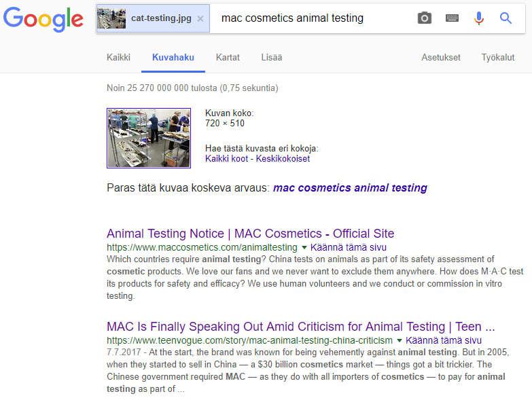Remove the cat-testing.jpg image chip
Screen dimensions: 532x398
click(x=200, y=18)
